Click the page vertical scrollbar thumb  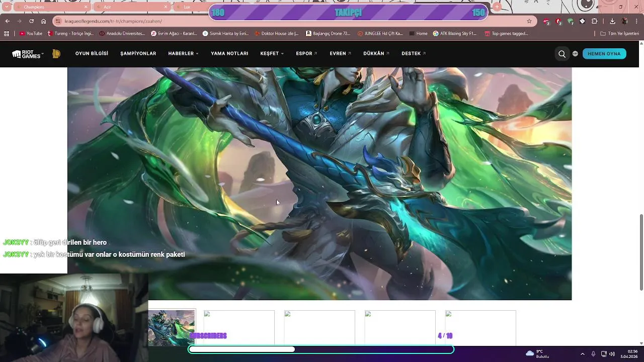pyautogui.click(x=641, y=252)
